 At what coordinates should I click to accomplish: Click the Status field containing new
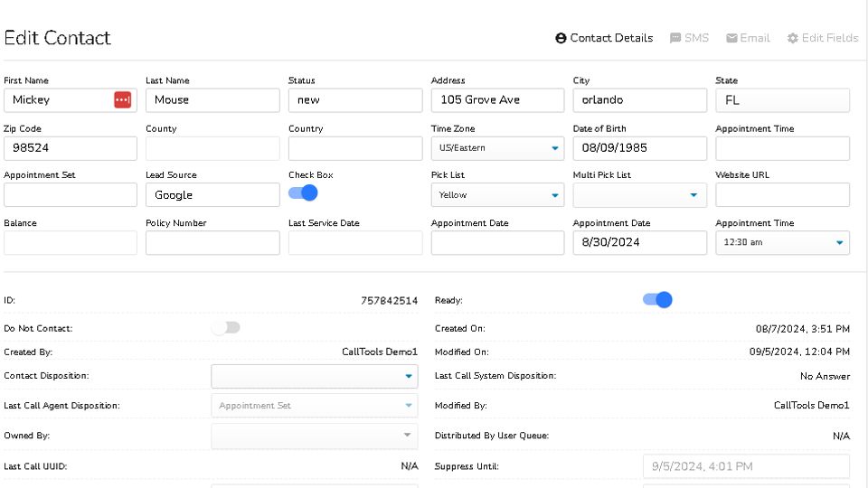354,100
